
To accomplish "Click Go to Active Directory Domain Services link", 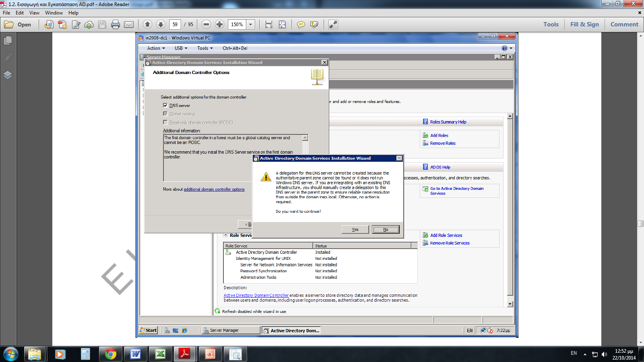I will coord(457,191).
